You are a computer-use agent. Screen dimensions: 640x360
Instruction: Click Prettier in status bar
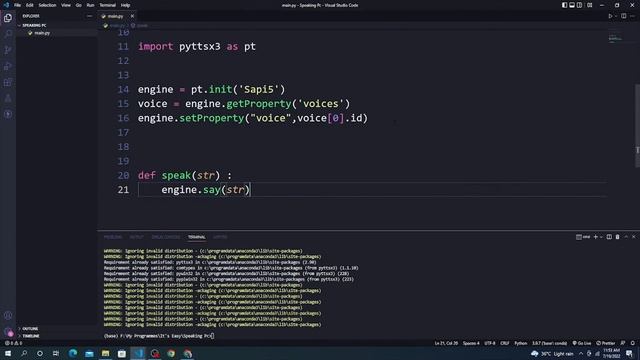point(606,343)
